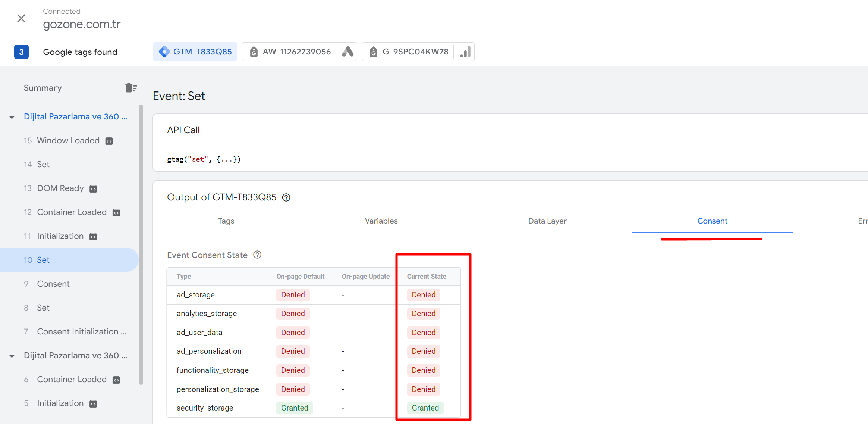Switch to the Tags tab
Viewport: 868px width, 424px height.
point(226,221)
